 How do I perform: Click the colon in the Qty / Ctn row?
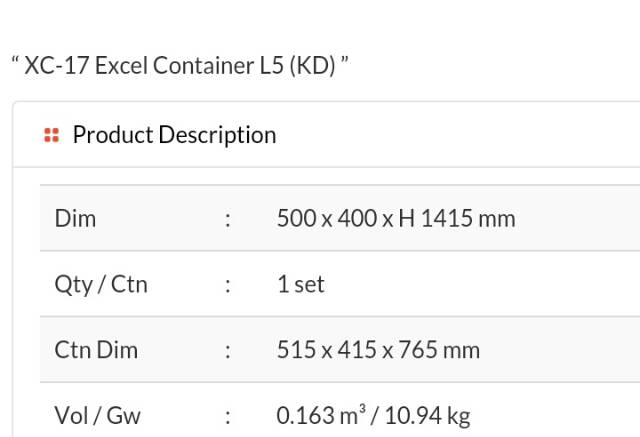228,284
